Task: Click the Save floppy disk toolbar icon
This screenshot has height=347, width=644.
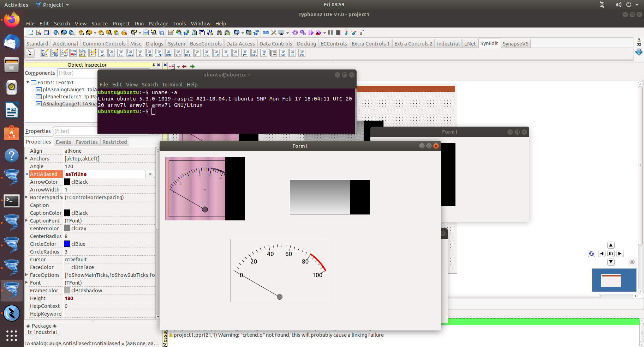Action: tap(145, 33)
